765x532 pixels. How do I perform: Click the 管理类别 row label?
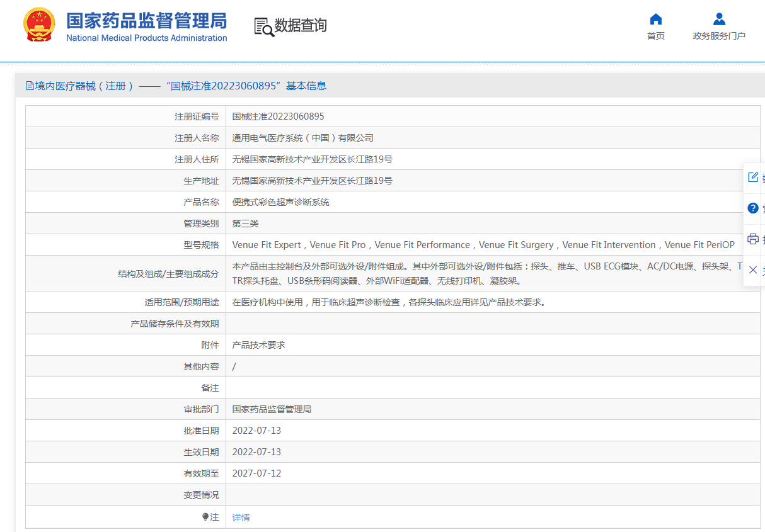tap(201, 224)
